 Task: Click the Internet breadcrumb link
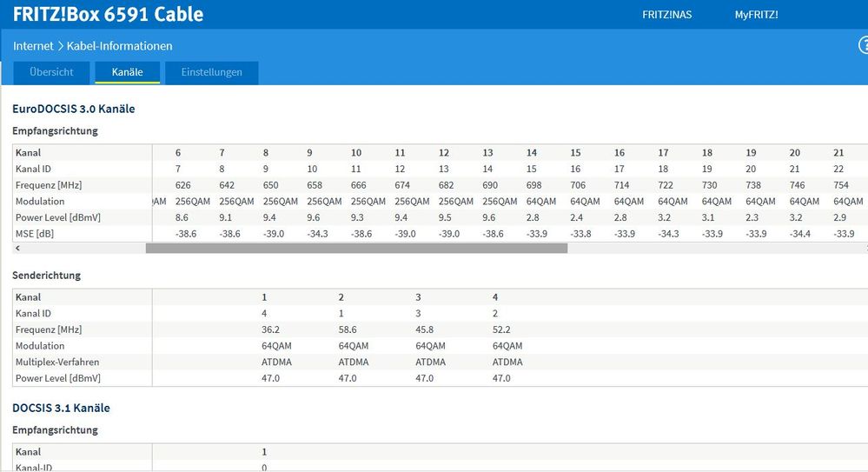point(33,46)
